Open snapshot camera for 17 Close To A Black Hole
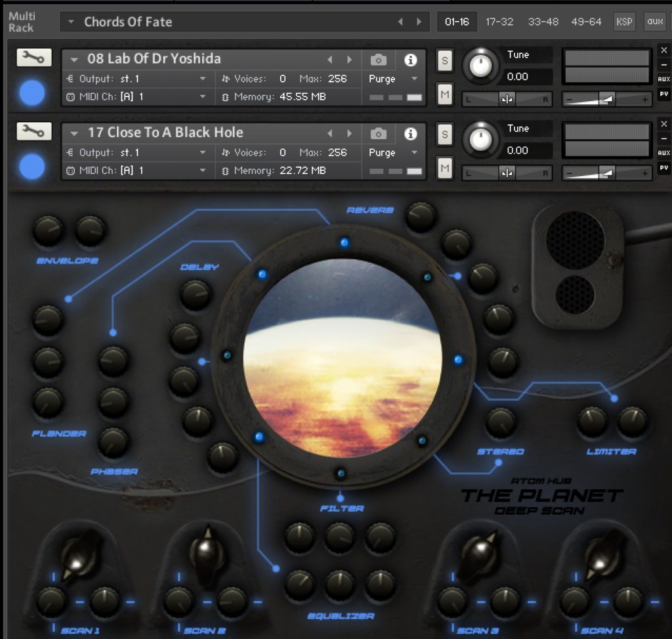 pos(379,134)
